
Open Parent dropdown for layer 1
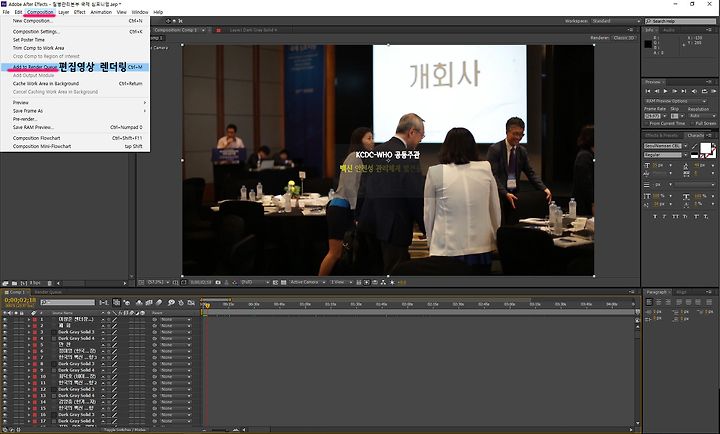pyautogui.click(x=175, y=319)
